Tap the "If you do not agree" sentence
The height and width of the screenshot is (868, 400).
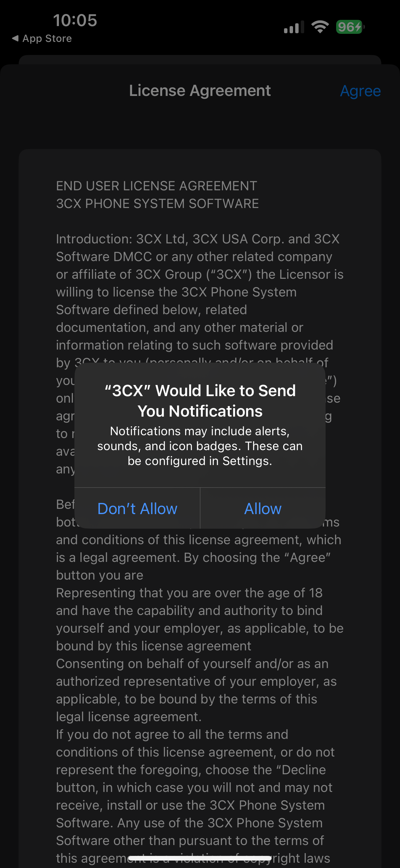point(172,734)
